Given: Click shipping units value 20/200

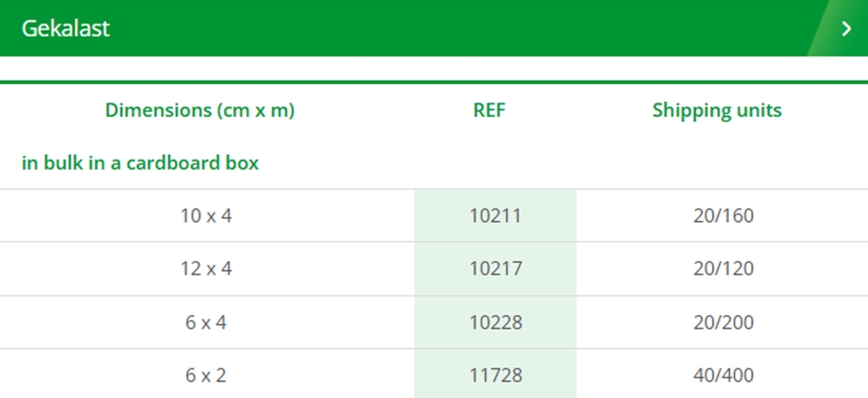Looking at the screenshot, I should point(724,323).
